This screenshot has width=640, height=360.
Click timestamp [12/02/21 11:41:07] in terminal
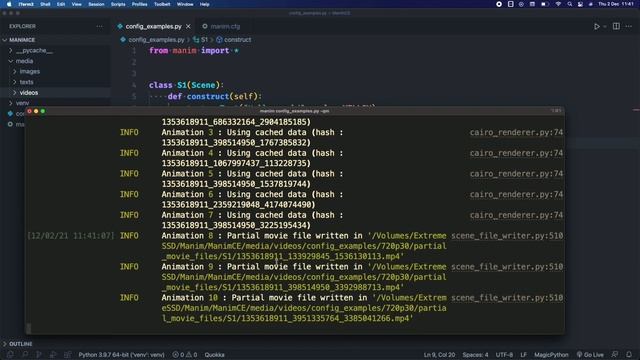point(71,236)
